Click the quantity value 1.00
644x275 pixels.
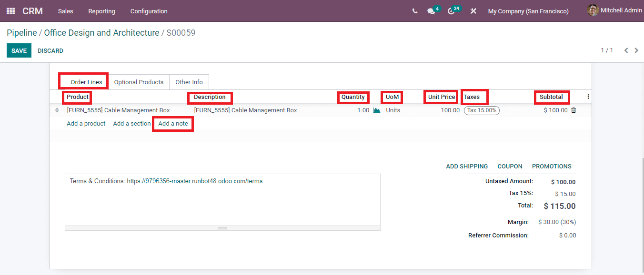(363, 110)
